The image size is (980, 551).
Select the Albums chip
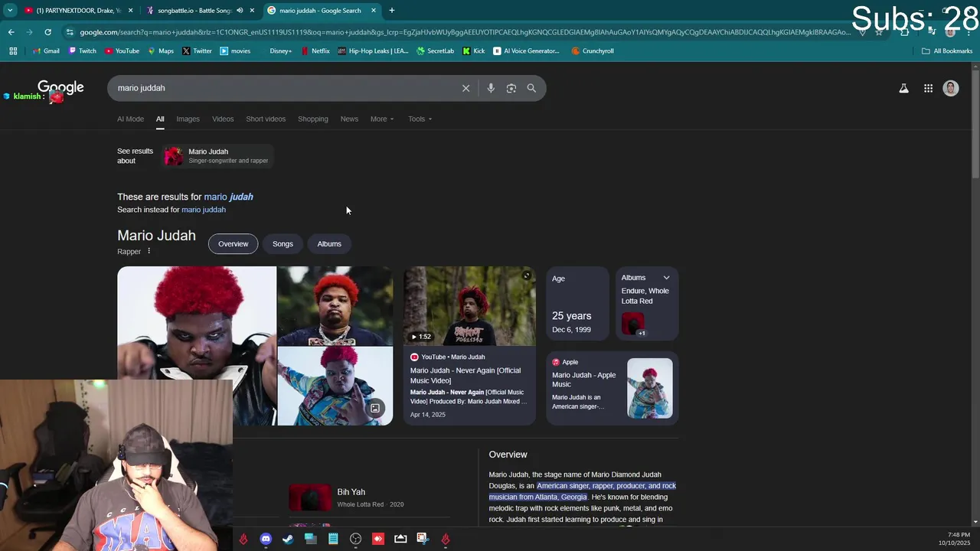(329, 244)
